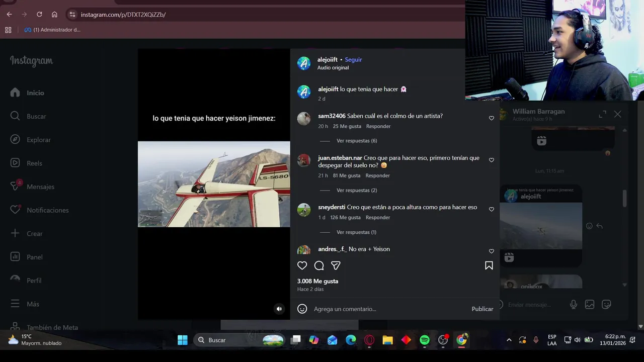The image size is (644, 362).
Task: Open the emoji picker for comment
Action: tap(302, 309)
